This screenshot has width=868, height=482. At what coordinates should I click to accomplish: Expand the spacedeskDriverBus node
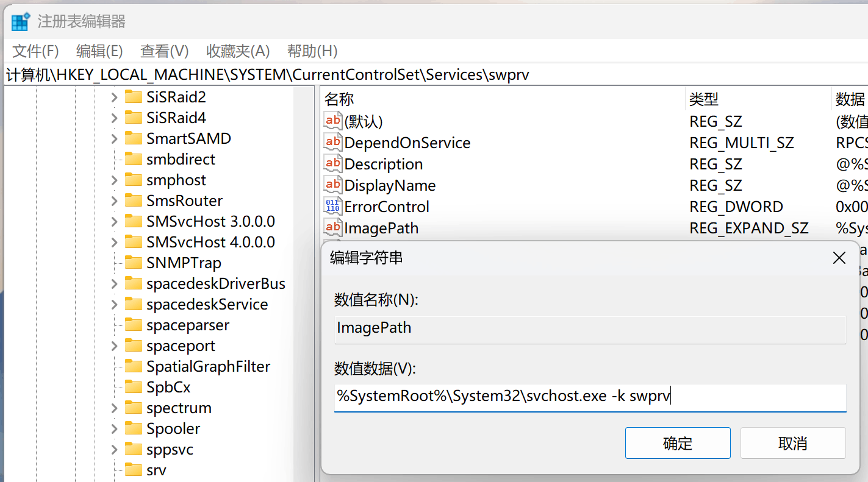pyautogui.click(x=114, y=283)
